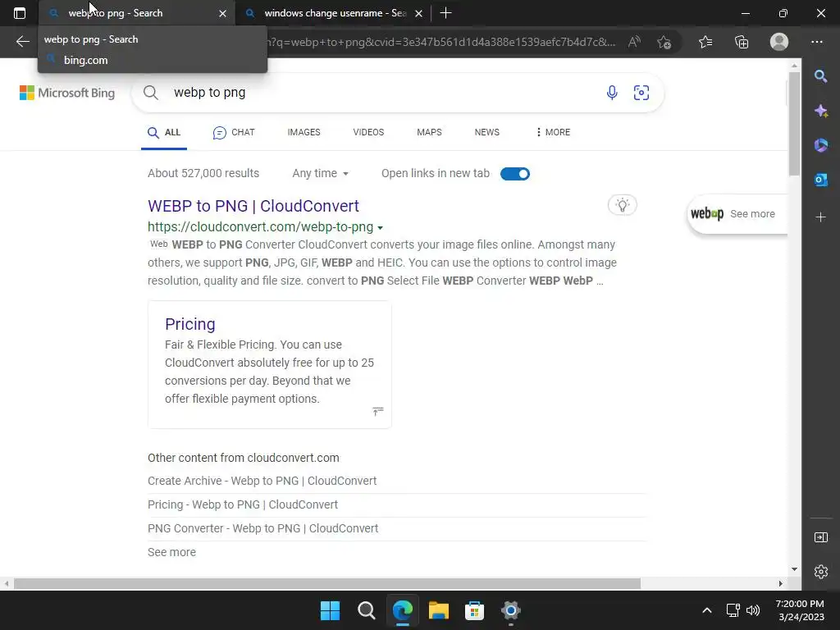Expand the webp 'See more' card
840x630 pixels.
point(737,214)
